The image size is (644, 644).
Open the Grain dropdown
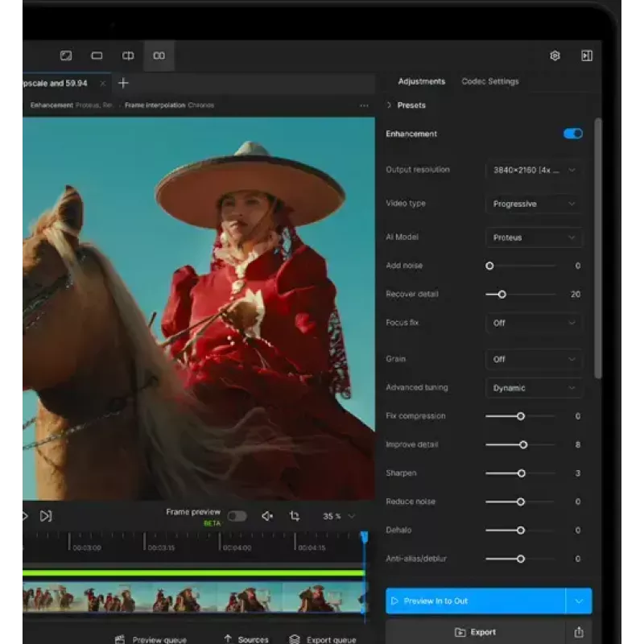tap(534, 359)
